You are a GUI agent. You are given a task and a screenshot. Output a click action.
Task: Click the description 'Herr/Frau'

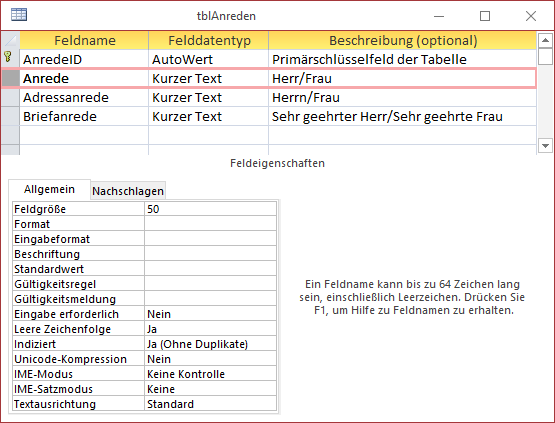tap(402, 78)
